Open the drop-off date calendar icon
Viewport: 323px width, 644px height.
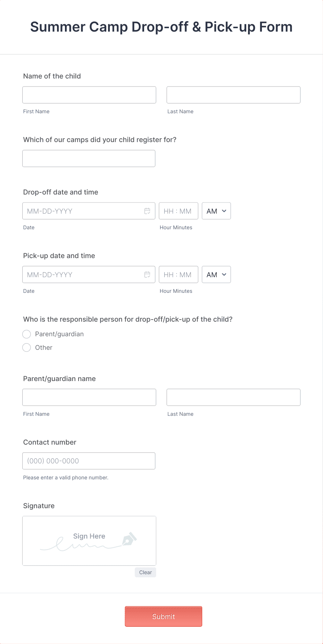(147, 211)
